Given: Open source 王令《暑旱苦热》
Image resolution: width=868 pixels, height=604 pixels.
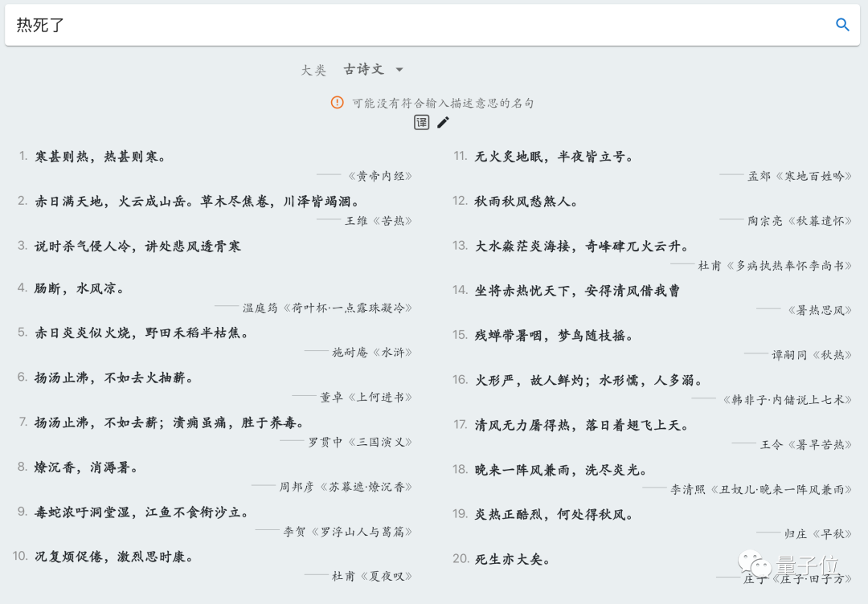Looking at the screenshot, I should pos(805,445).
